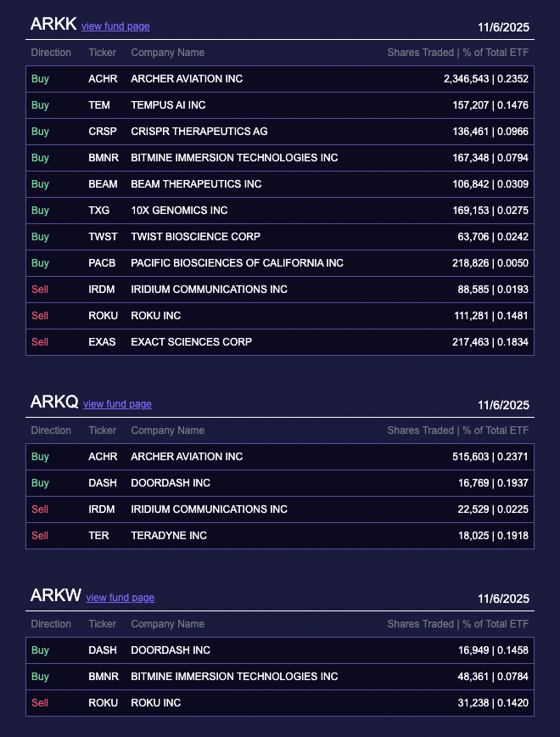
Task: Click the TWST ticker symbol
Action: point(103,237)
